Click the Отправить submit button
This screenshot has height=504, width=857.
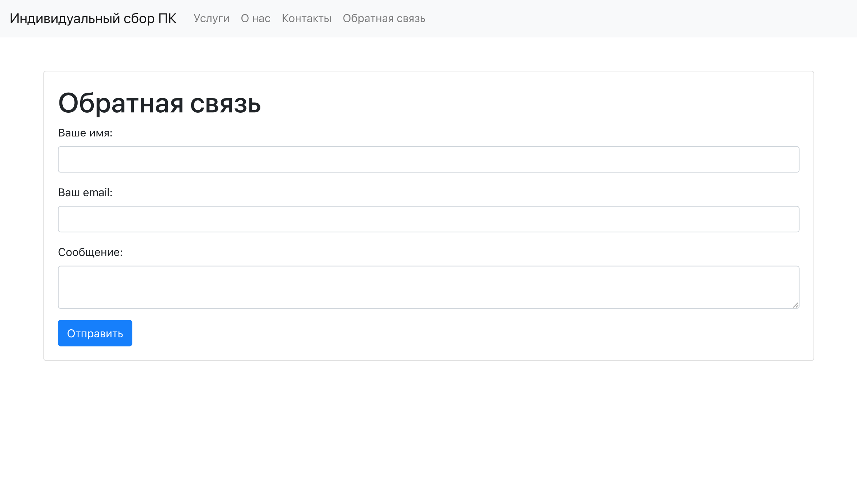tap(95, 333)
